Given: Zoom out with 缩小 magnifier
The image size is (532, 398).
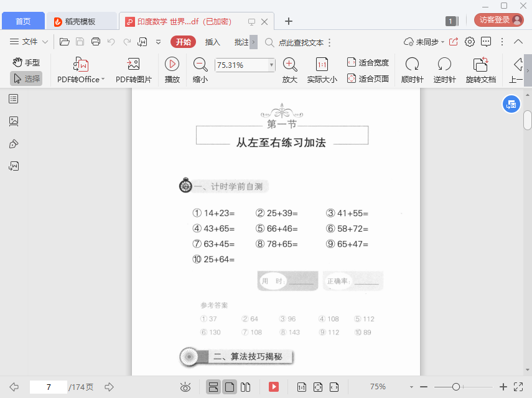Looking at the screenshot, I should coord(200,70).
